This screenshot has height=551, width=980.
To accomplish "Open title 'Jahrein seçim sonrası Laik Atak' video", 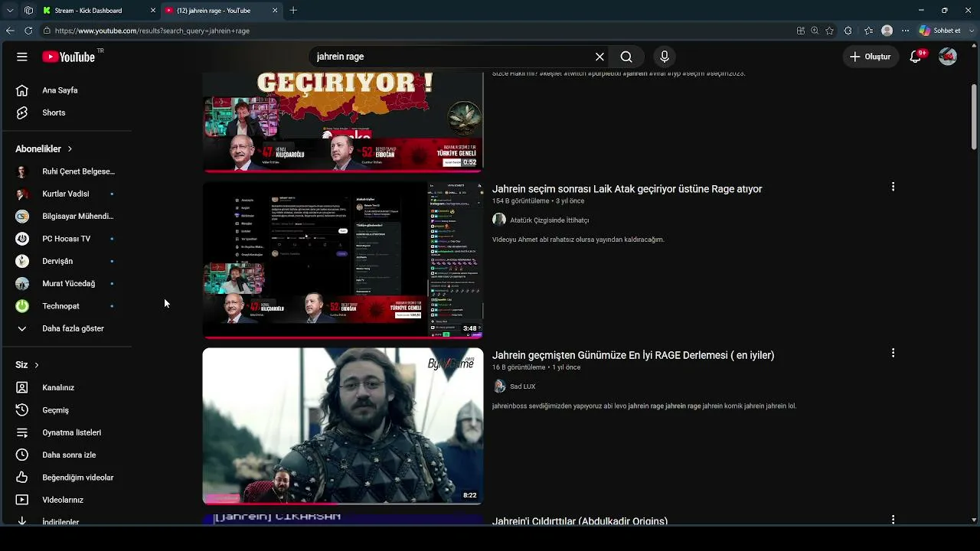I will 627,189.
